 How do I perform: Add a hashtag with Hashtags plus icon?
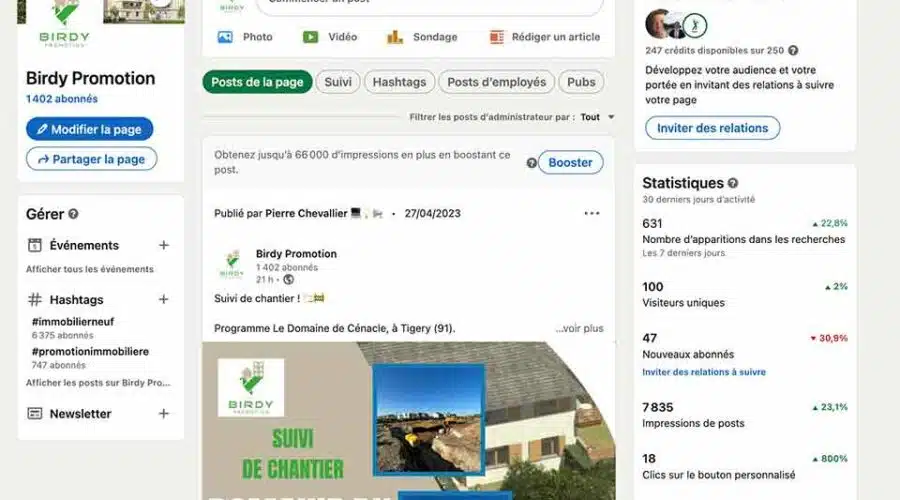coord(164,299)
